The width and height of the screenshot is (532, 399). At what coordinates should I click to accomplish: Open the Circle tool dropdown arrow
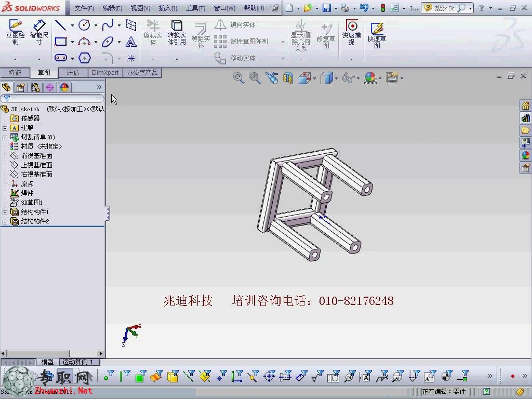tap(96, 25)
